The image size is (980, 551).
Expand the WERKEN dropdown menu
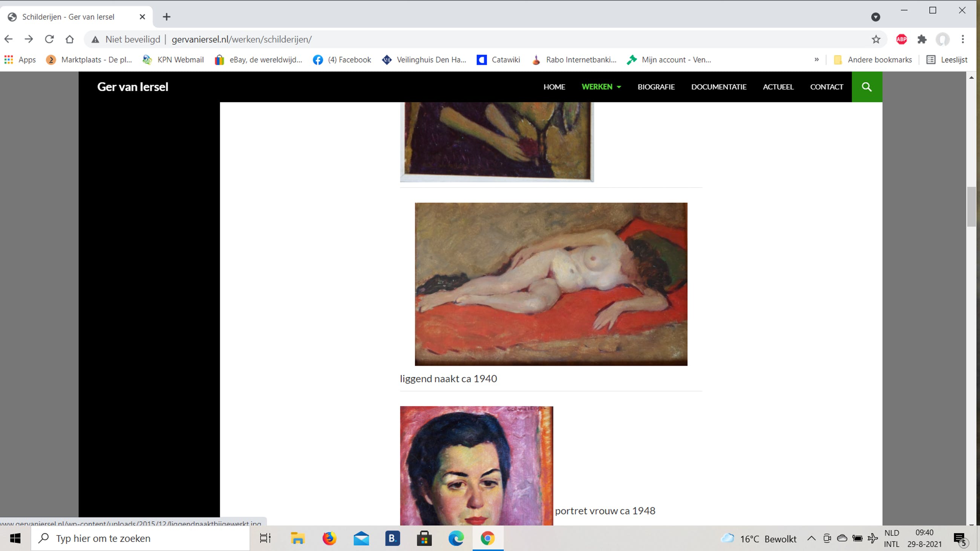pos(601,87)
